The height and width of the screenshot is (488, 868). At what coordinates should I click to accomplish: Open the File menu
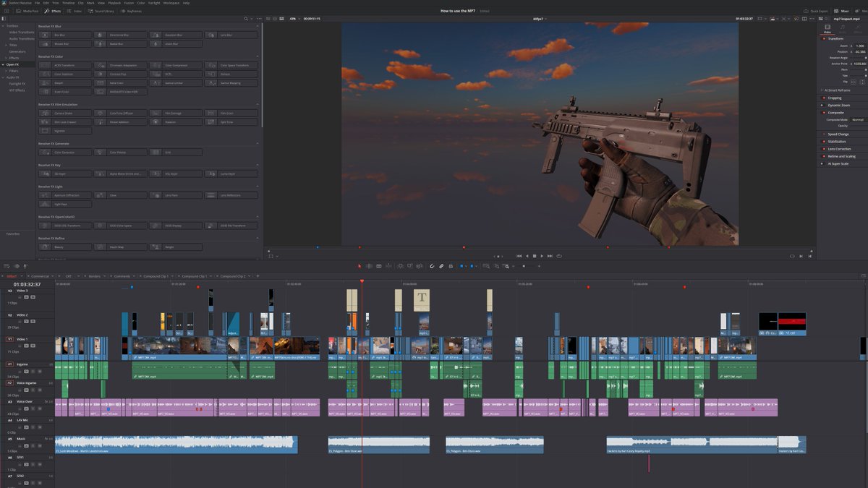[x=37, y=3]
